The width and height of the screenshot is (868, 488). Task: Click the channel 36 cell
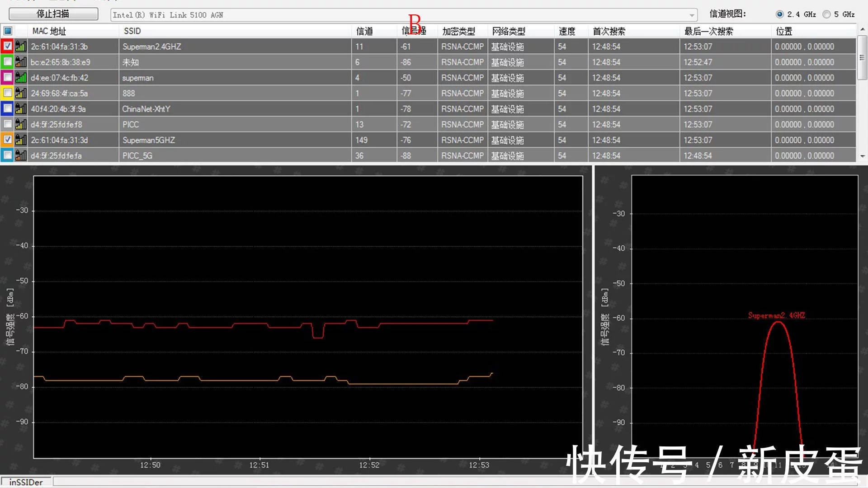374,155
